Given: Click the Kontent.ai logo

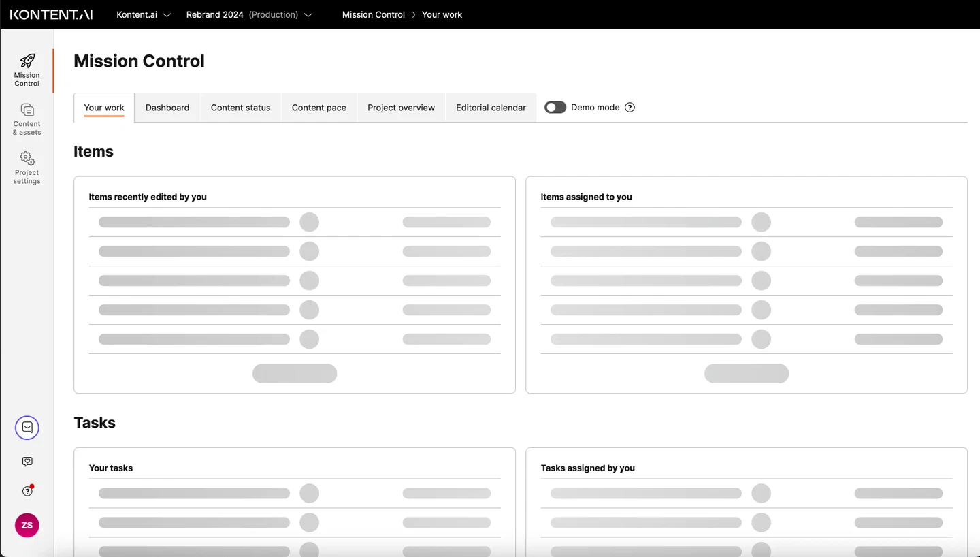Looking at the screenshot, I should [x=51, y=14].
